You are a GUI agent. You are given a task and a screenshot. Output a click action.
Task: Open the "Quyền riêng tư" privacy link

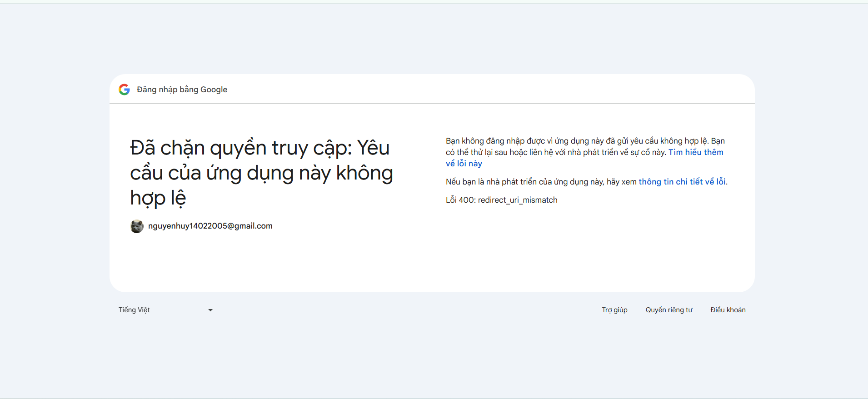[669, 310]
